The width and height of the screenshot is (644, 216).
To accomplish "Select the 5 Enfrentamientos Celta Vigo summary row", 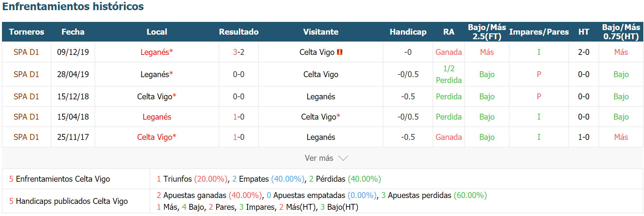I will click(x=323, y=179).
